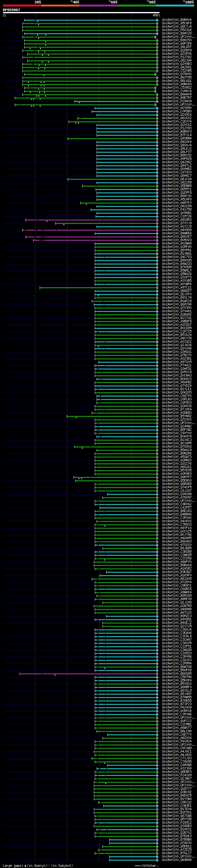Click the UniRef100_P12782 label
Image resolution: width=197 pixels, height=868 pixels.
click(x=177, y=57)
